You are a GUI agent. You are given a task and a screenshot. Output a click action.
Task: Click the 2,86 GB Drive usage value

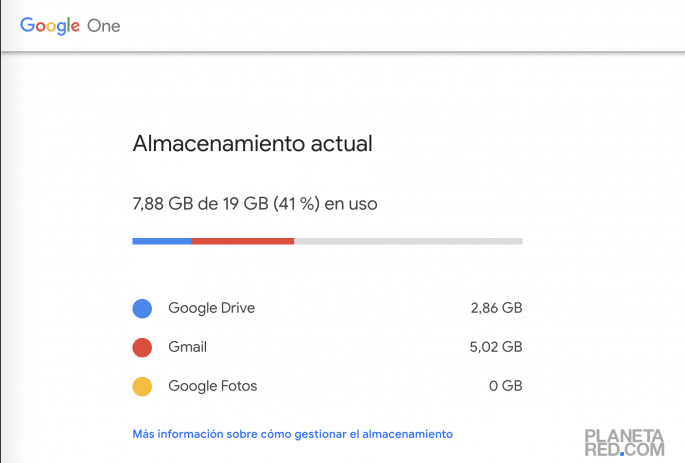pyautogui.click(x=496, y=308)
